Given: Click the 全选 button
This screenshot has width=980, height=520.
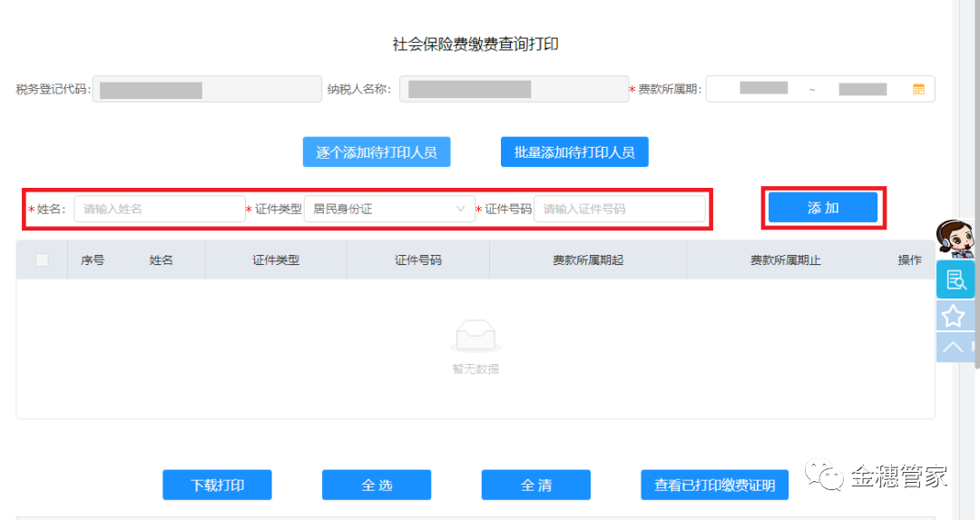Looking at the screenshot, I should (377, 485).
